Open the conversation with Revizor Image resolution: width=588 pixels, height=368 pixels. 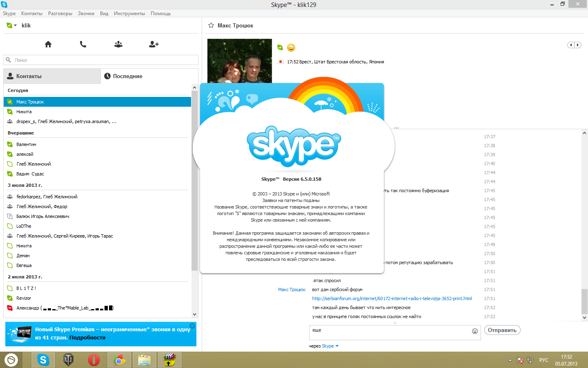click(97, 298)
